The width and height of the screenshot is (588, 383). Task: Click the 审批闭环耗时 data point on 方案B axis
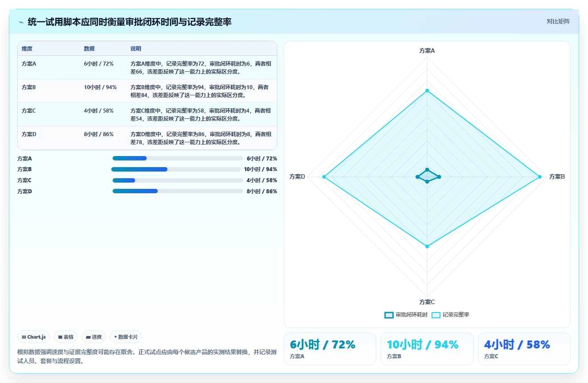click(x=439, y=177)
